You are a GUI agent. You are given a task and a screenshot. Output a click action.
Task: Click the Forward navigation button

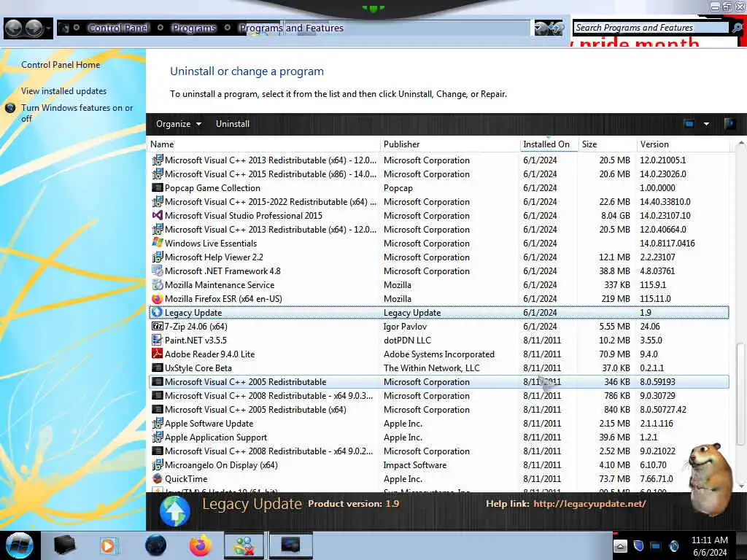(34, 28)
